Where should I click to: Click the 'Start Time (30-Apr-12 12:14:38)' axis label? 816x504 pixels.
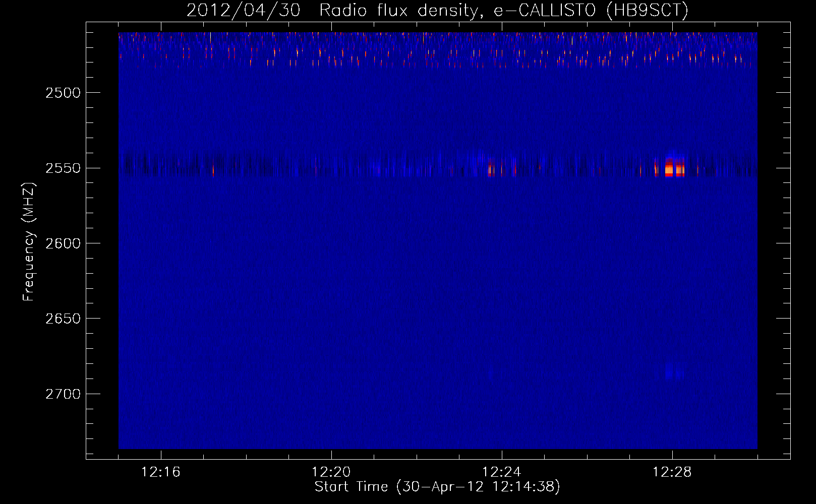coord(437,487)
